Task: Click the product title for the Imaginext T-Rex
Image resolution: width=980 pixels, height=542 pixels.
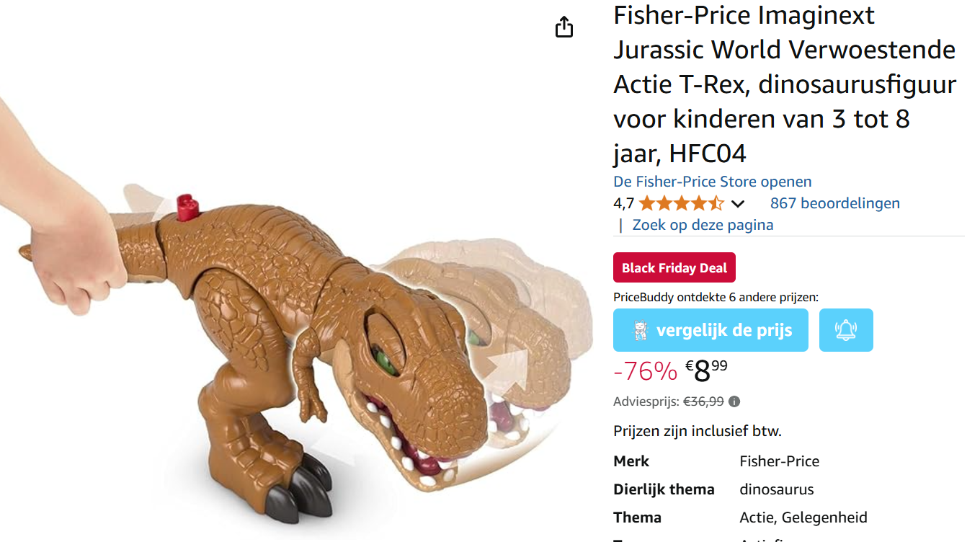Action: coord(784,83)
